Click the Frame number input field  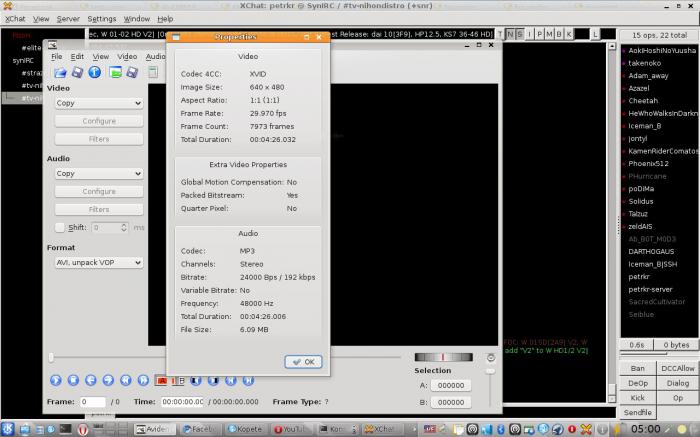click(93, 402)
